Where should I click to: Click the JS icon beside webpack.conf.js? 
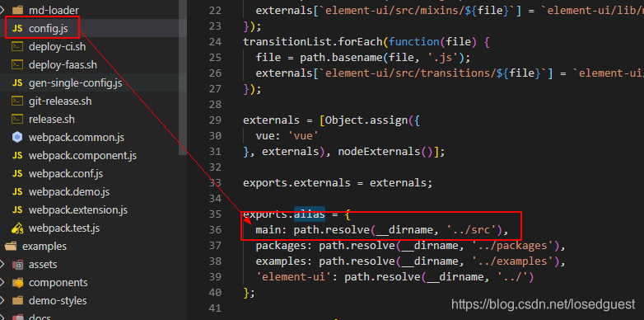click(17, 173)
